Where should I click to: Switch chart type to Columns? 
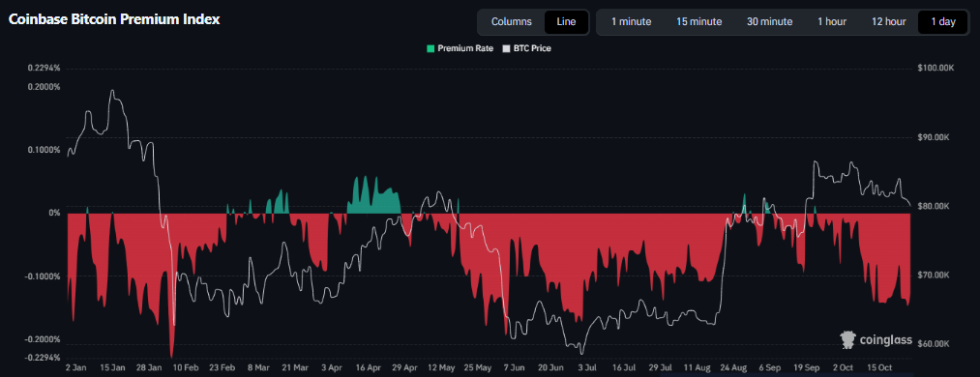[x=511, y=22]
